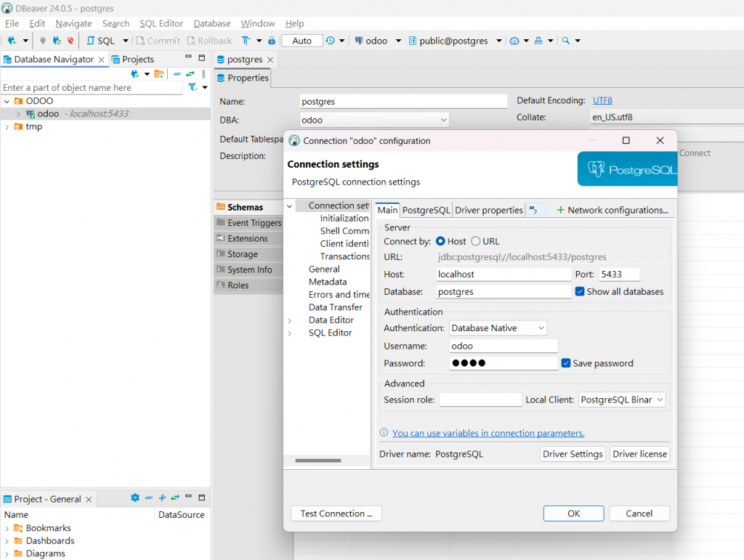Click the dashboard gauge icon in toolbar
This screenshot has height=560, width=744.
(x=514, y=41)
